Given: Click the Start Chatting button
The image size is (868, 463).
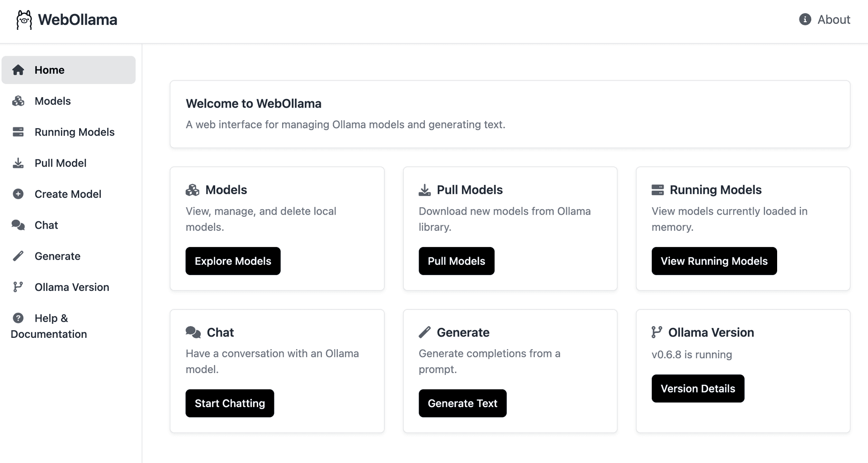Looking at the screenshot, I should pyautogui.click(x=230, y=403).
